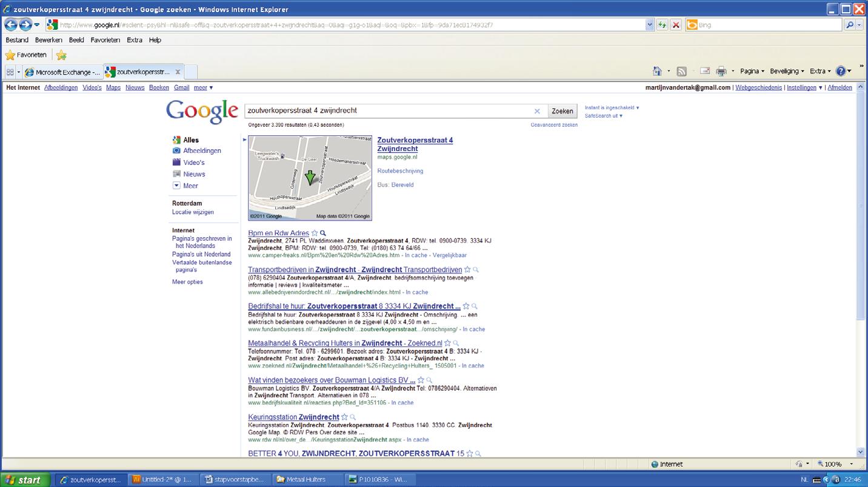This screenshot has width=868, height=487.
Task: Open the Quick Tabs grid icon
Action: pos(10,72)
